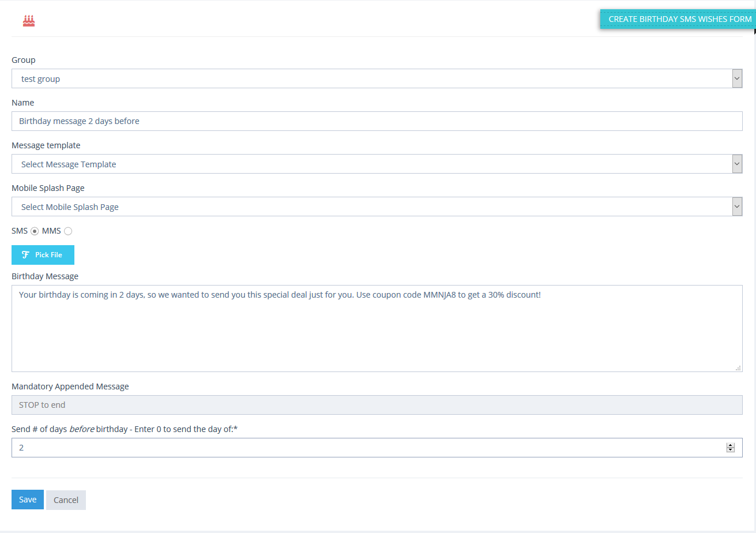Click the Message template label text

(46, 145)
